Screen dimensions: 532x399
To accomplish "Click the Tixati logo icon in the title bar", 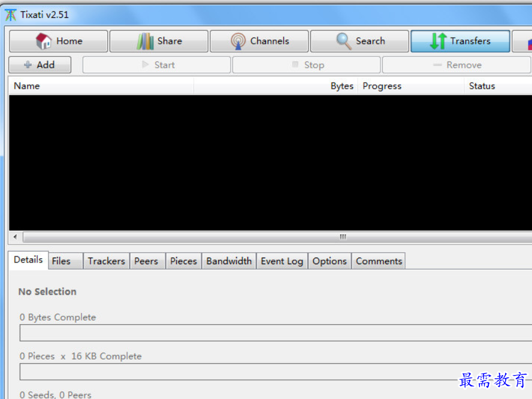I will [x=11, y=15].
